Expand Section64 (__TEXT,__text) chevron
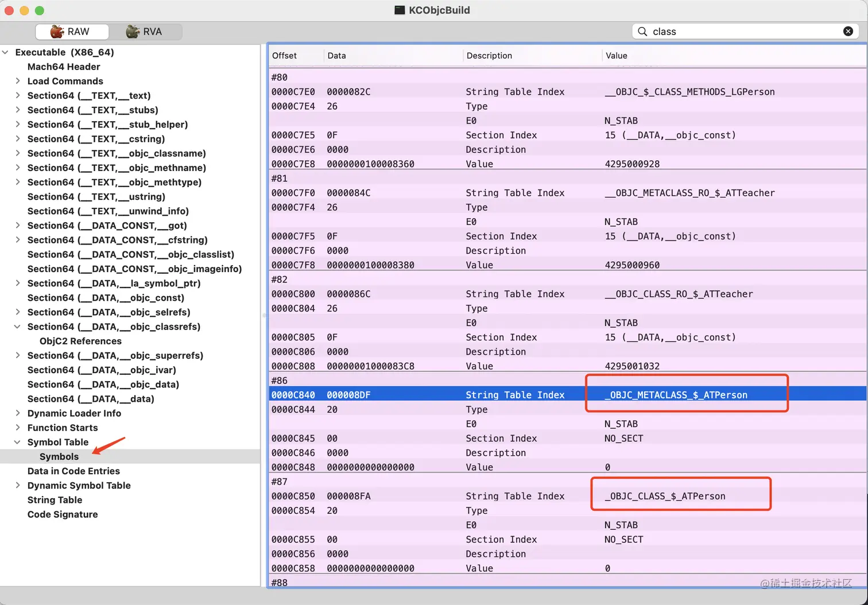 pyautogui.click(x=17, y=95)
